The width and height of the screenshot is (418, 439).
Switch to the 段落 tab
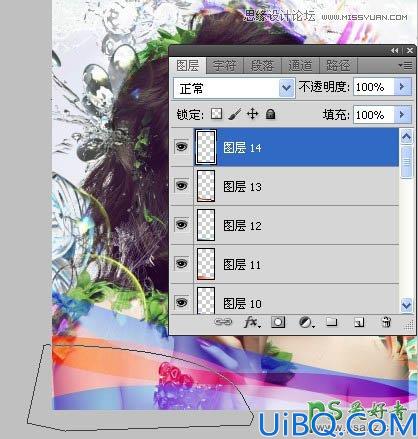pyautogui.click(x=263, y=66)
